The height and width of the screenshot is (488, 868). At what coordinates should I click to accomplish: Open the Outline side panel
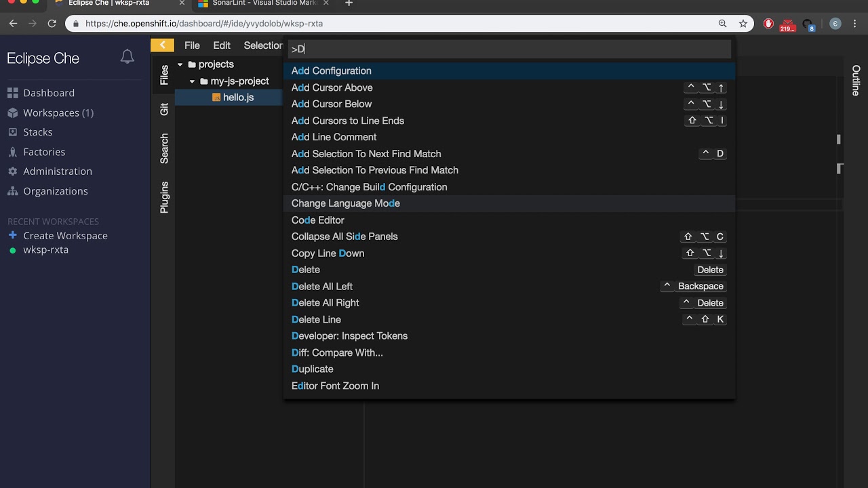coord(856,80)
